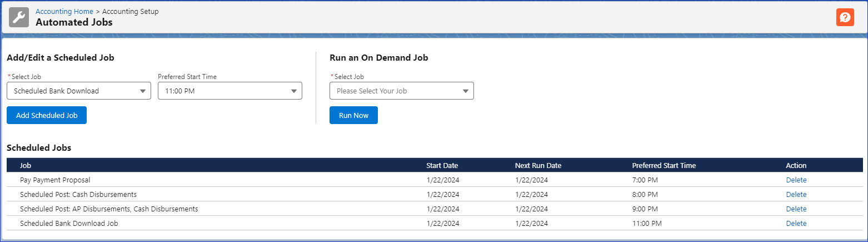Image resolution: width=868 pixels, height=242 pixels.
Task: Click the Add Scheduled Job button
Action: [47, 115]
